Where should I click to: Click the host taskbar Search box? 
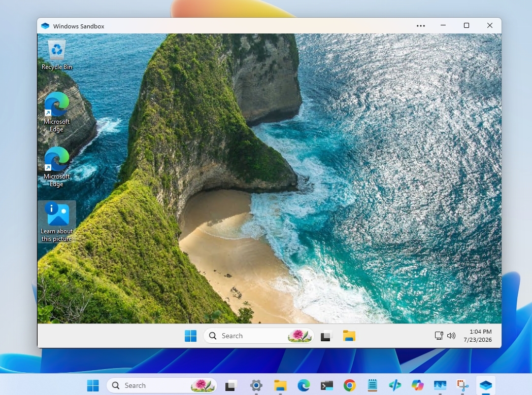(x=162, y=385)
